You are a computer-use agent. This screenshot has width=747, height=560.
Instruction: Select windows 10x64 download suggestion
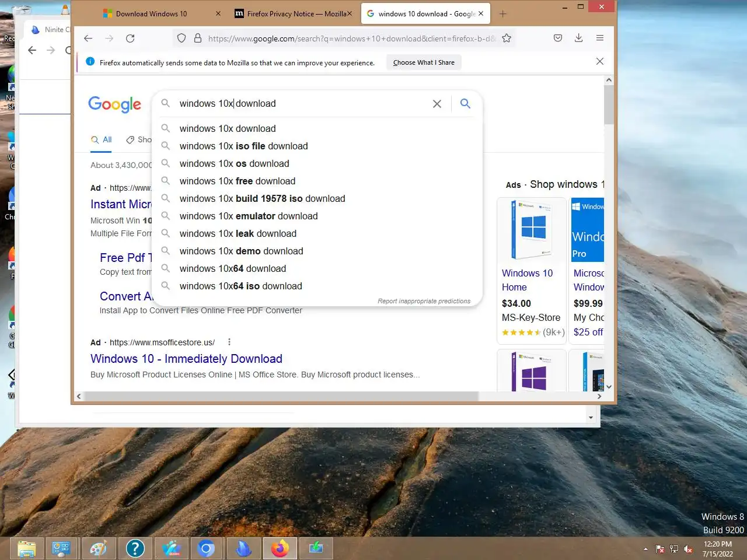point(317,268)
